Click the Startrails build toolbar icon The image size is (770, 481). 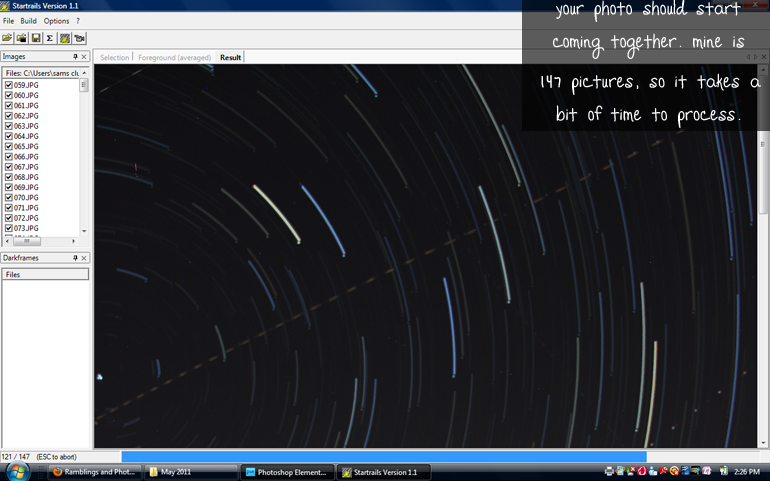click(x=64, y=38)
